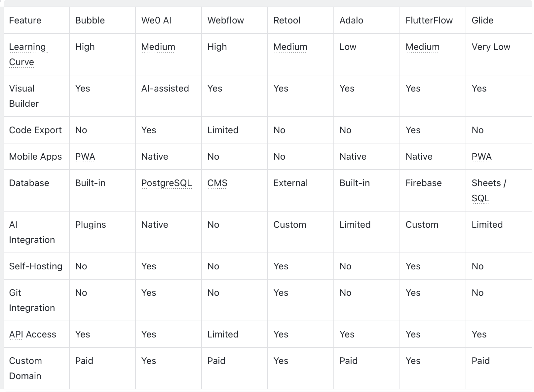Click the underlined 'SQL' in Glide database cell
The image size is (534, 392).
point(480,198)
